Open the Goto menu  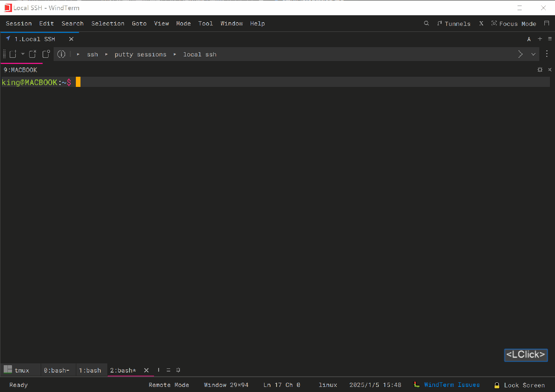[x=139, y=24]
